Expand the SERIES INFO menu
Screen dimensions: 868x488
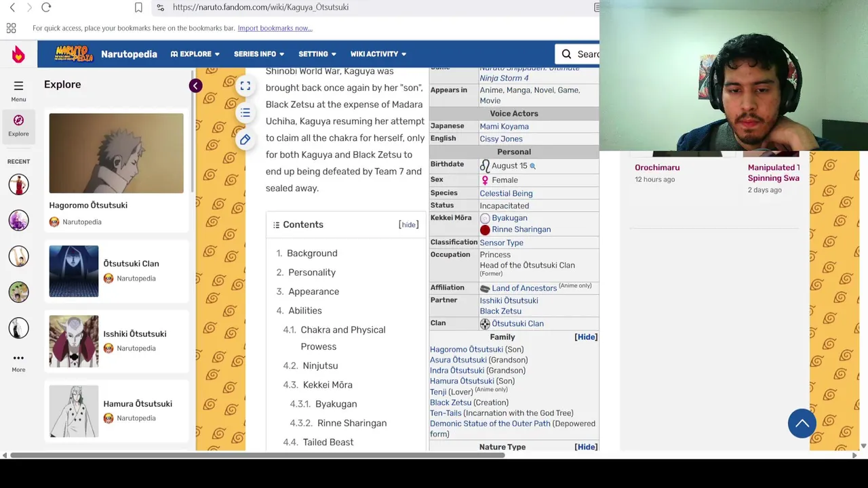click(259, 54)
